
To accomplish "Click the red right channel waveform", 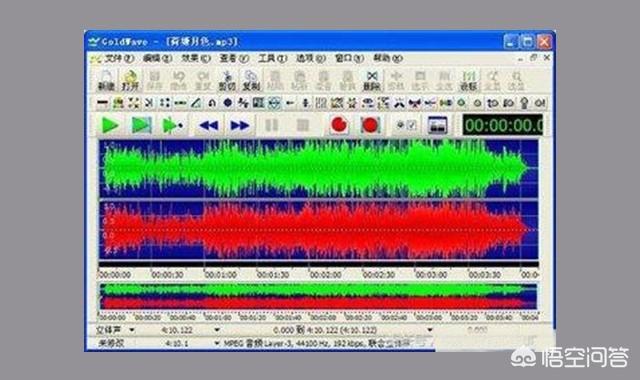I will coord(319,230).
